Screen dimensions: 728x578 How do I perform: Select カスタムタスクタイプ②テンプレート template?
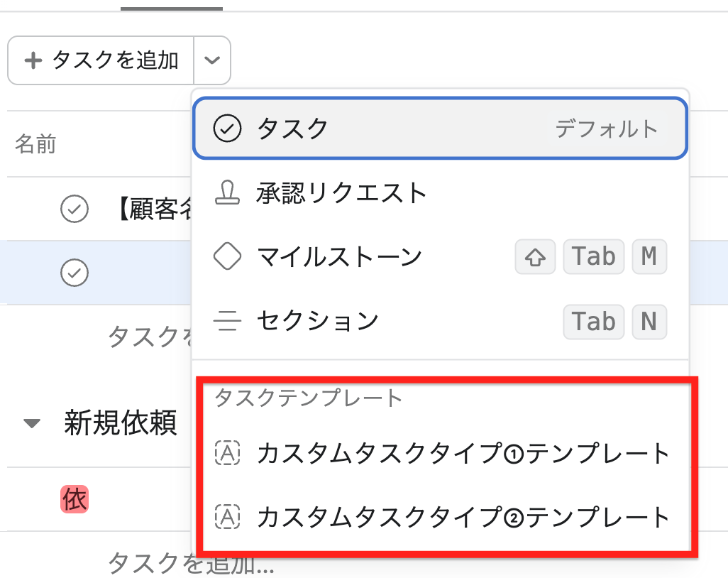442,517
